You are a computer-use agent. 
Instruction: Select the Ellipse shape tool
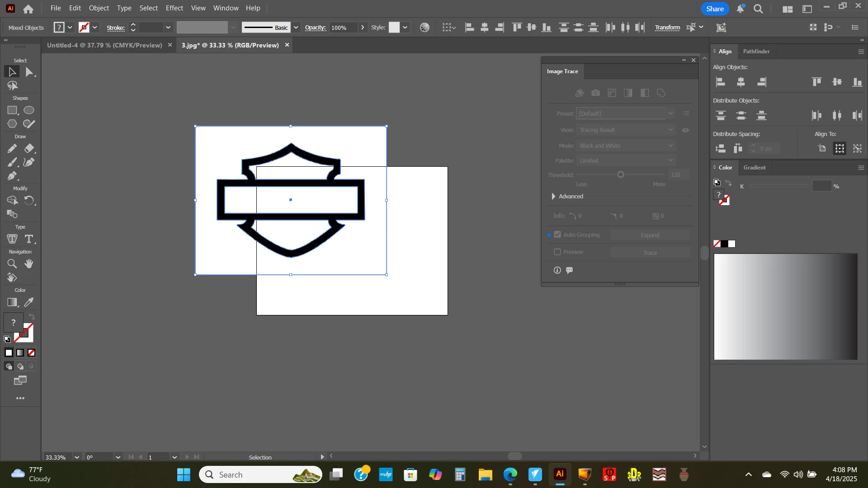[x=29, y=110]
